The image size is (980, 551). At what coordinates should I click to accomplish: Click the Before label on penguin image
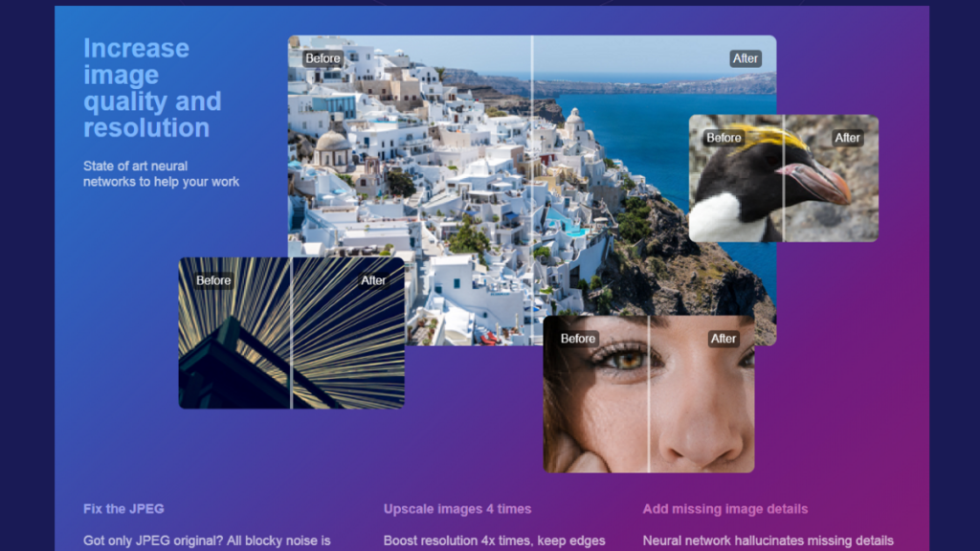(x=724, y=138)
